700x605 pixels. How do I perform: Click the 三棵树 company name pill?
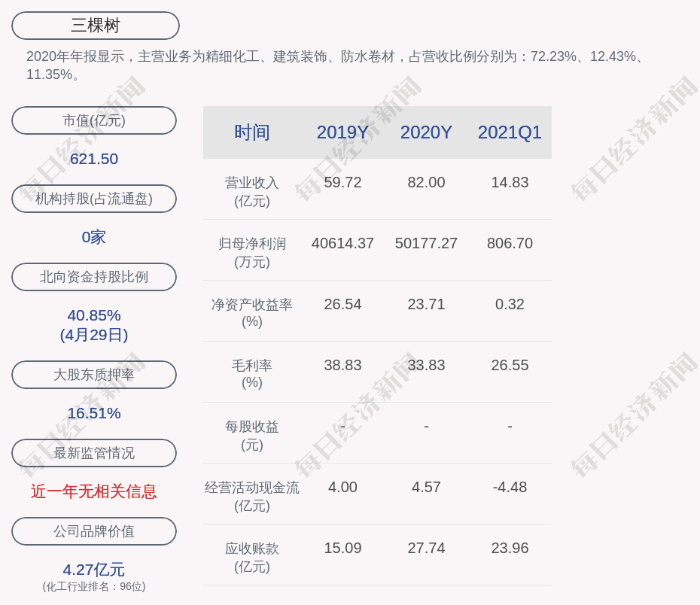coord(96,26)
